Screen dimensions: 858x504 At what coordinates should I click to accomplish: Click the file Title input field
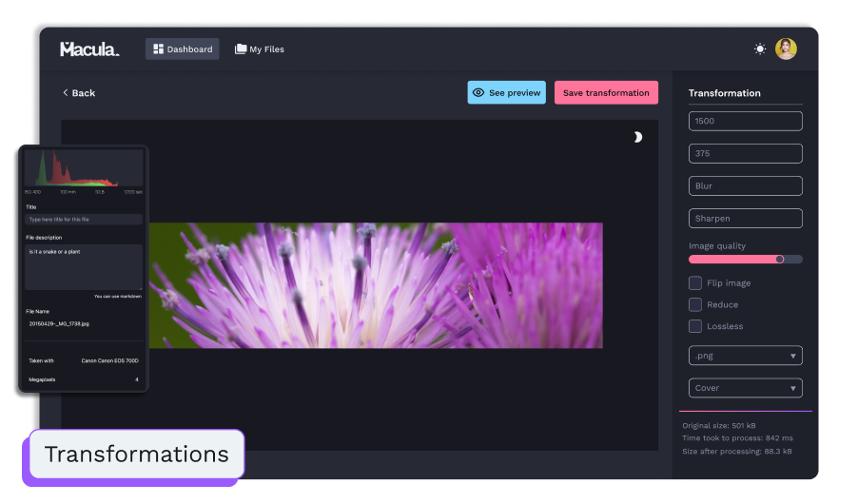point(84,220)
